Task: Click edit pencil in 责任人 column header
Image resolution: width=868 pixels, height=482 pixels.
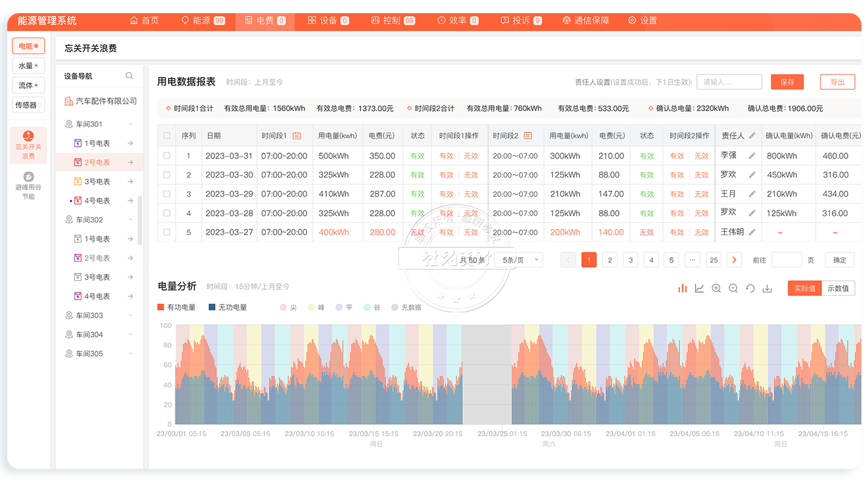Action: pos(752,135)
